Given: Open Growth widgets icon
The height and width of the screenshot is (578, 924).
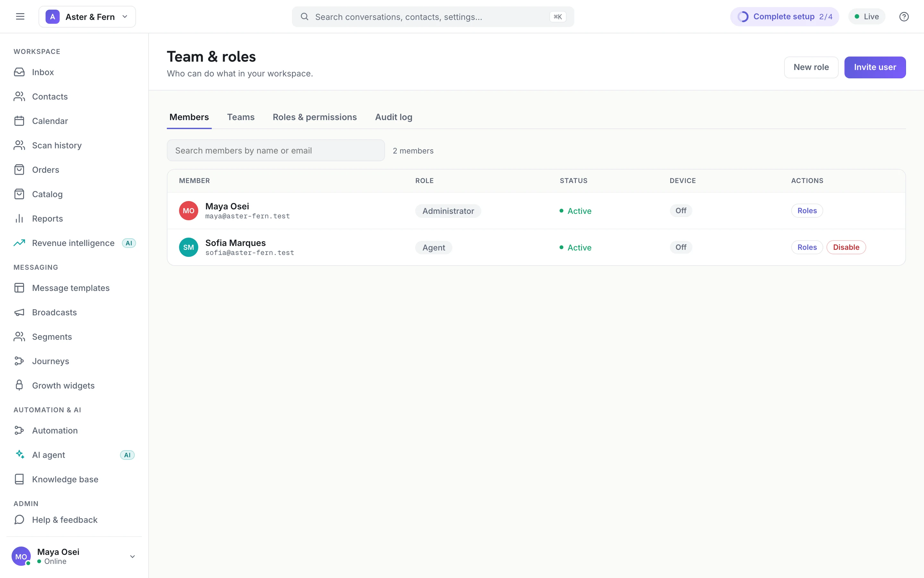Looking at the screenshot, I should 19,385.
